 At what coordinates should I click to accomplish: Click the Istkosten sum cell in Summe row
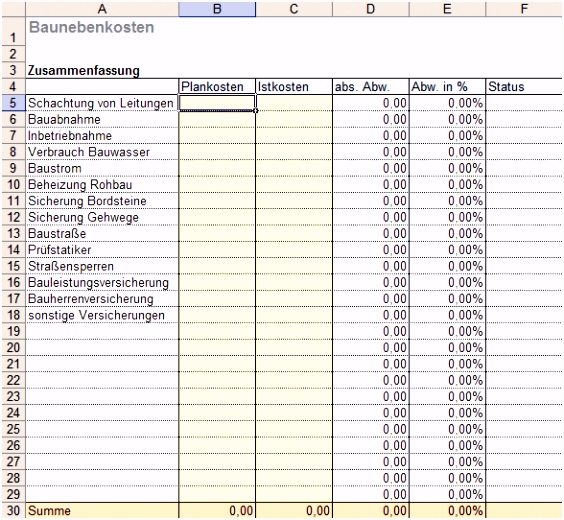[x=294, y=511]
